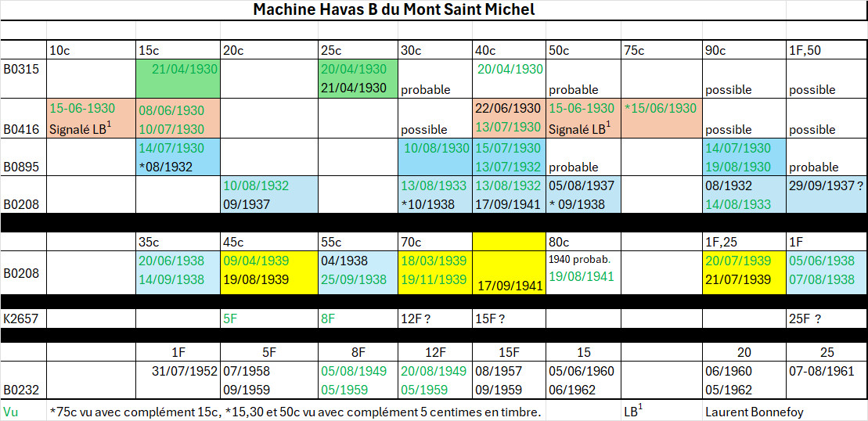Select the '13/07/1932' date cell
This screenshot has width=868, height=421.
(x=507, y=167)
